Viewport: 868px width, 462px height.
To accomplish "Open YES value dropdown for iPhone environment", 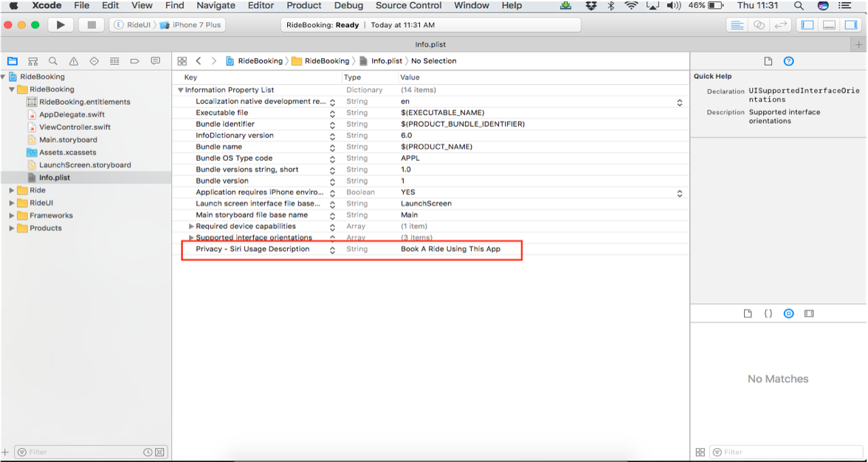I will 679,193.
